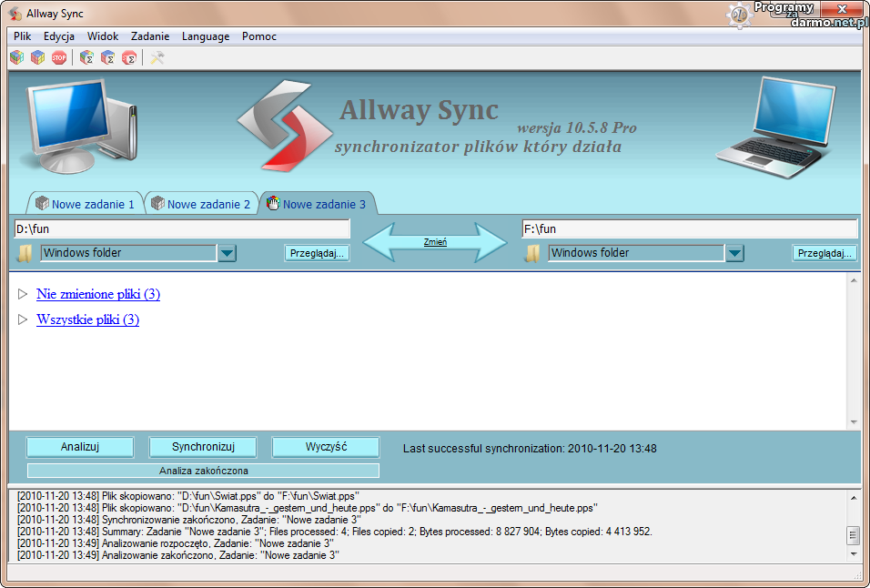Open options via hammer tools icon
Viewport: 870px width, 588px height.
point(157,57)
